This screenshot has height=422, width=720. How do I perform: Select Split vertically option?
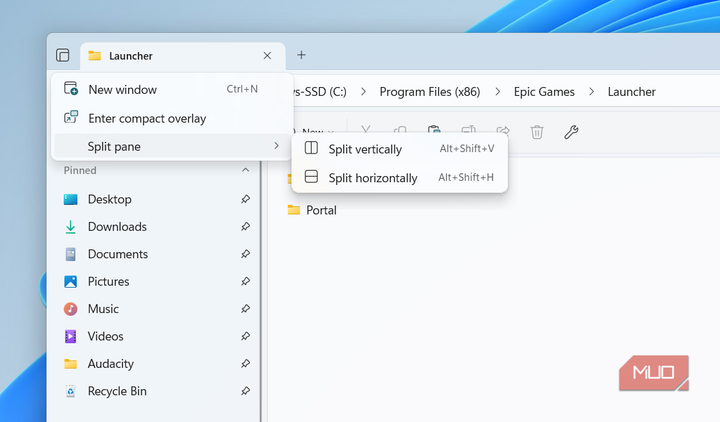[x=399, y=149]
